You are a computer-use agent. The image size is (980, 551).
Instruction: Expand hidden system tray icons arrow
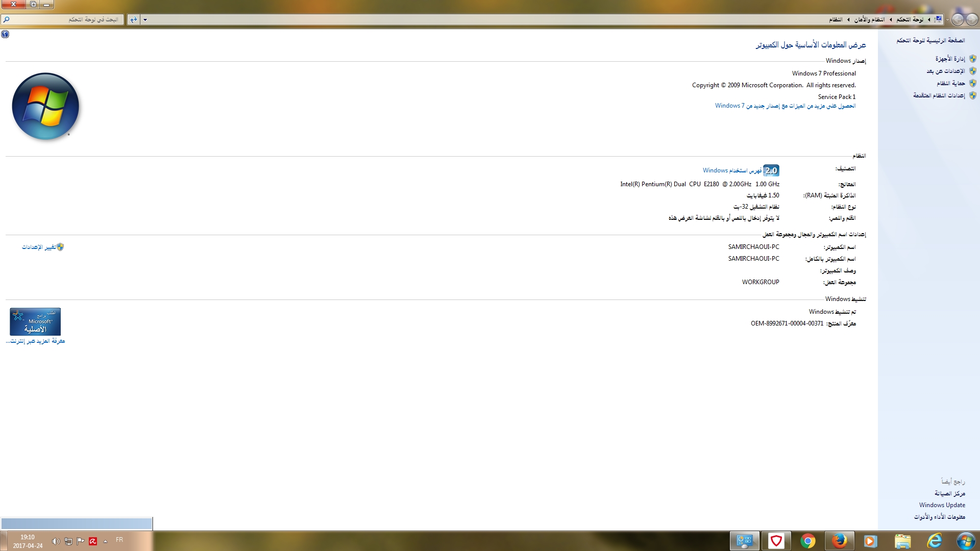(x=106, y=541)
